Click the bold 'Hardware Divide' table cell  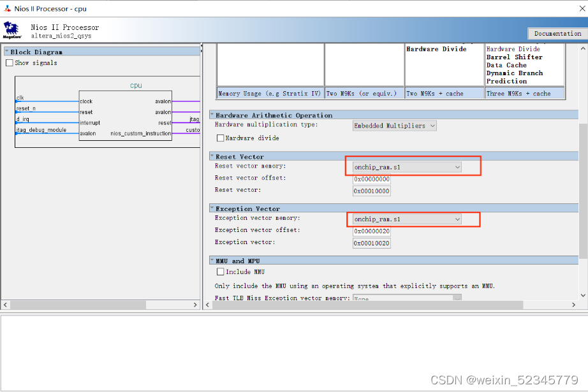436,49
